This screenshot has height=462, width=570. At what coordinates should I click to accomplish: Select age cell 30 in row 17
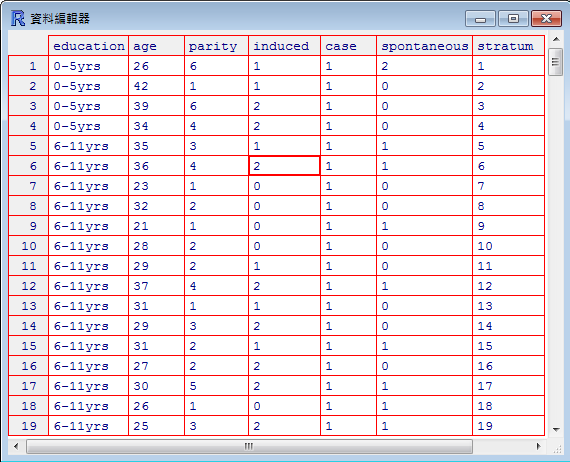click(x=156, y=386)
